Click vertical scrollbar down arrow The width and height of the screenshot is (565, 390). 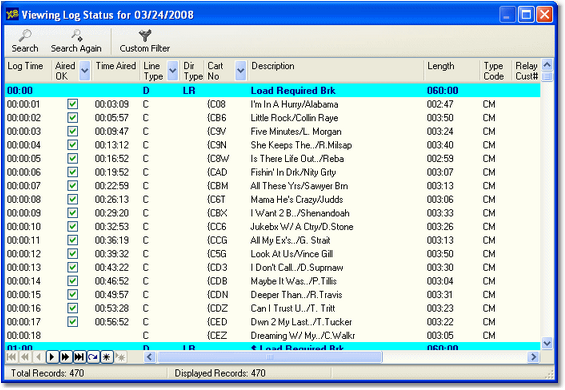coord(547,343)
